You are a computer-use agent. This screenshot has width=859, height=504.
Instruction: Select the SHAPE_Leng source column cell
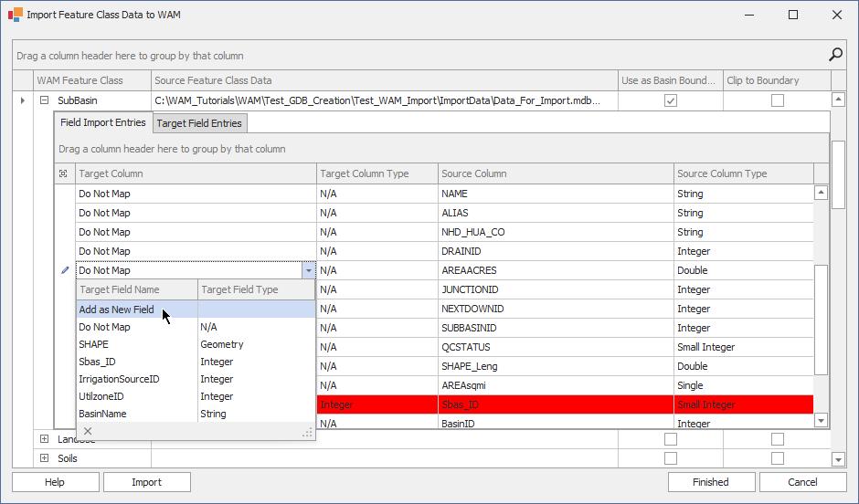pyautogui.click(x=556, y=366)
